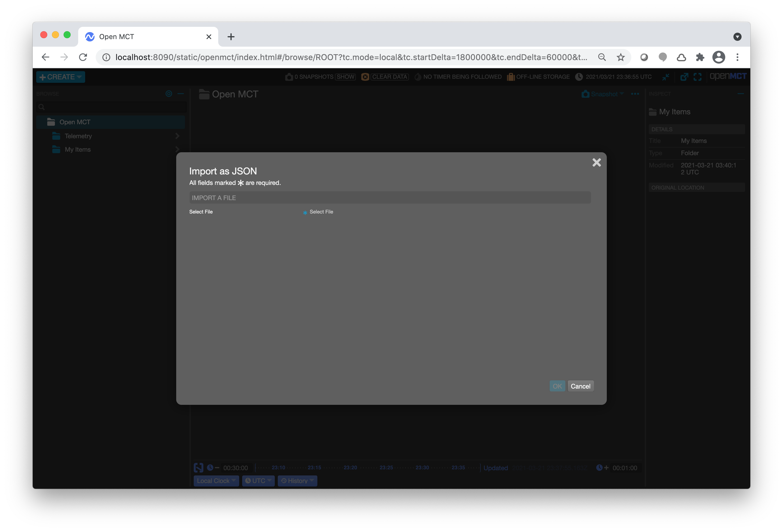Click the 23:25 mark on the time conductor bar
This screenshot has width=783, height=532.
coord(386,468)
